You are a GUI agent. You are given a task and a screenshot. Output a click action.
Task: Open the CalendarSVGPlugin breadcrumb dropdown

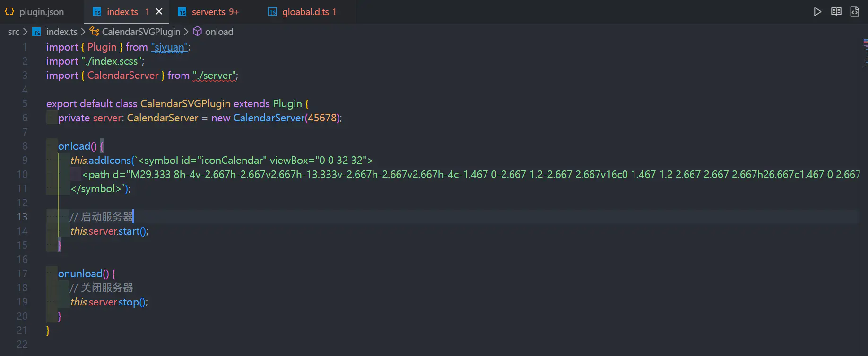click(x=141, y=32)
